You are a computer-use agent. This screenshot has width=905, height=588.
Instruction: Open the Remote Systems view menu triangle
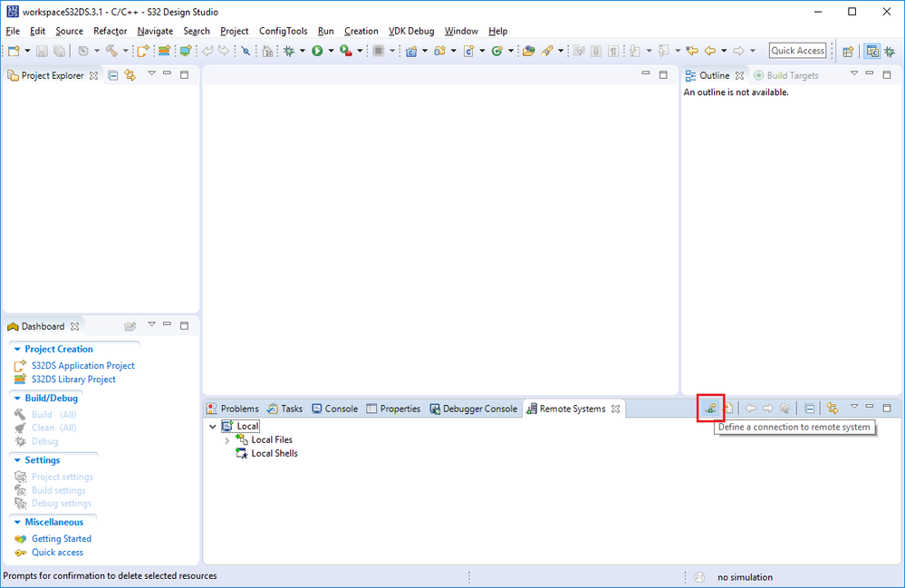coord(854,406)
